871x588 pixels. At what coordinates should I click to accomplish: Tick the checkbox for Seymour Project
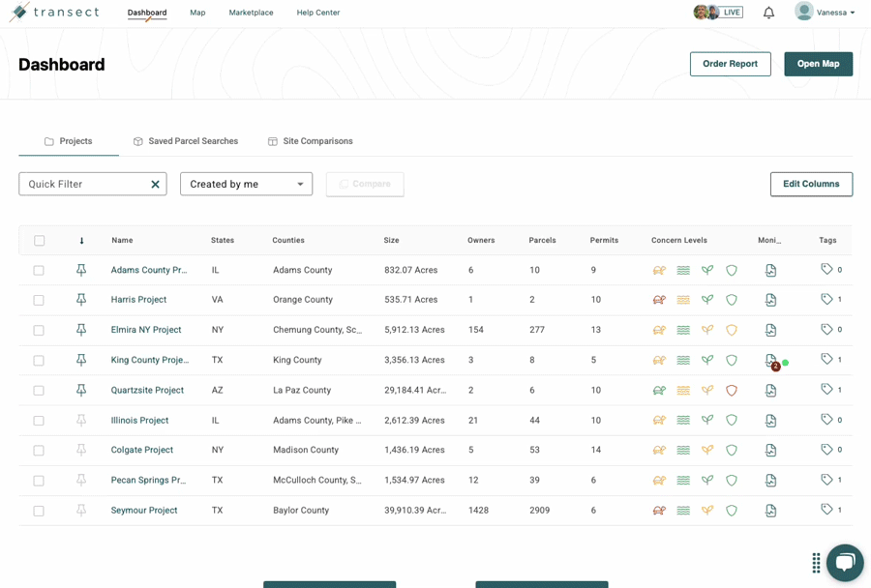point(39,511)
